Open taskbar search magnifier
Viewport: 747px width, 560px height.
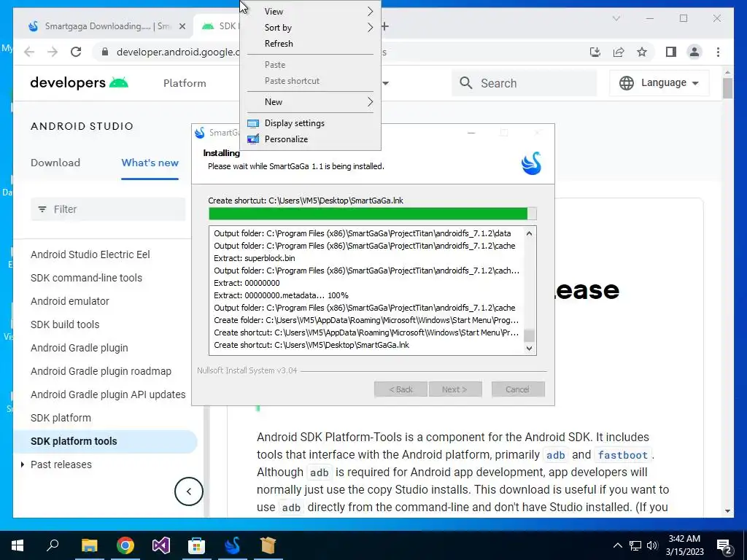click(53, 545)
